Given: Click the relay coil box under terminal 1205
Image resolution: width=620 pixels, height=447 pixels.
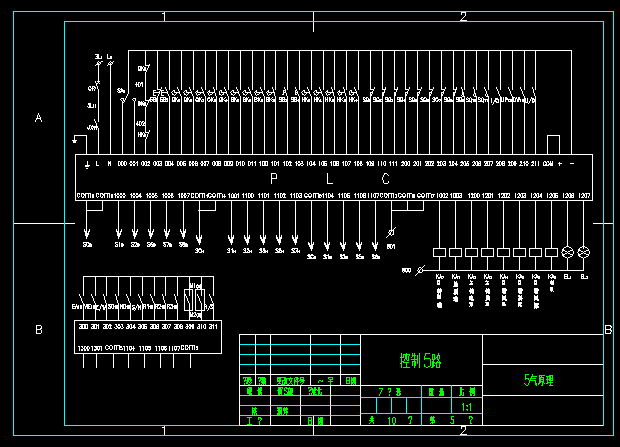Looking at the screenshot, I should pyautogui.click(x=551, y=252).
